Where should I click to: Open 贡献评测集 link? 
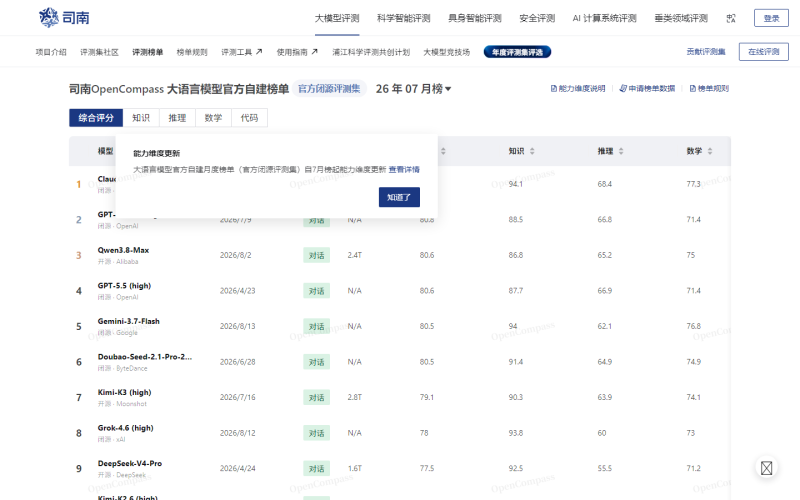(706, 52)
